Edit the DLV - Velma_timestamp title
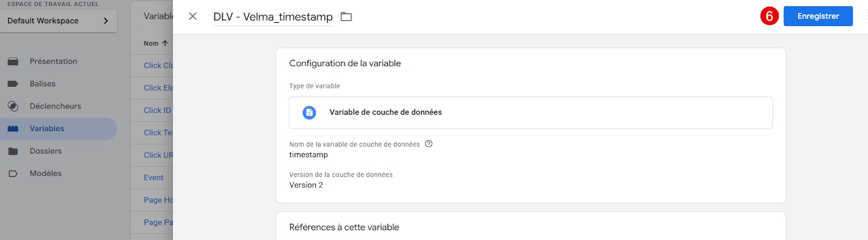Screen dimensions: 868x240 (x=272, y=17)
